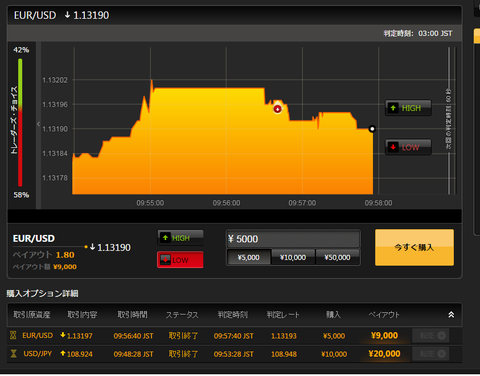Click the up arrow 108.924 entry price
The width and height of the screenshot is (480, 376).
(76, 354)
